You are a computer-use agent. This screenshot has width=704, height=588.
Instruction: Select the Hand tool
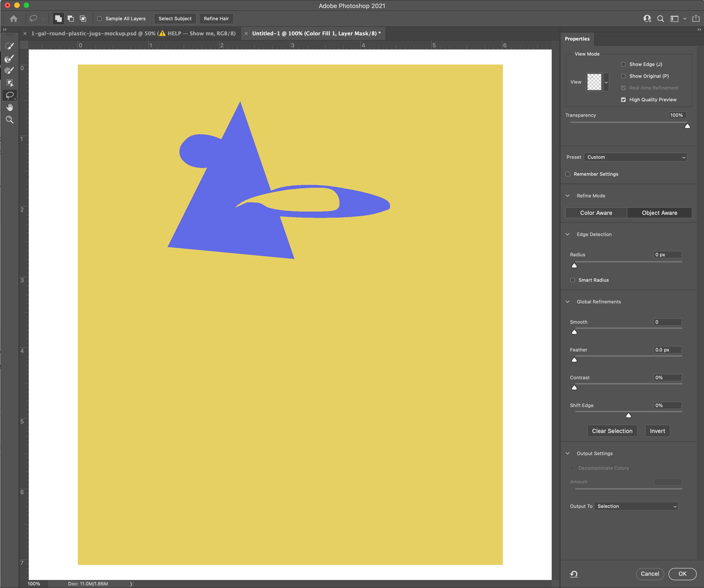click(10, 107)
